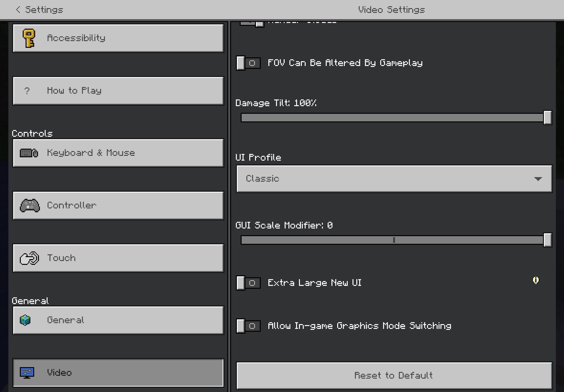Toggle Allow In-game Graphics Mode Switching

coord(248,326)
